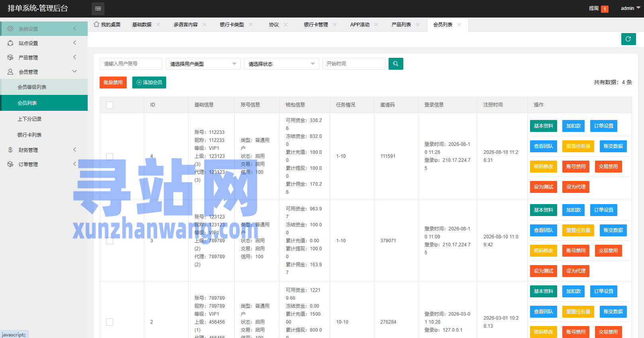Image resolution: width=644 pixels, height=338 pixels.
Task: Close the 协议 tab
Action: (x=285, y=25)
